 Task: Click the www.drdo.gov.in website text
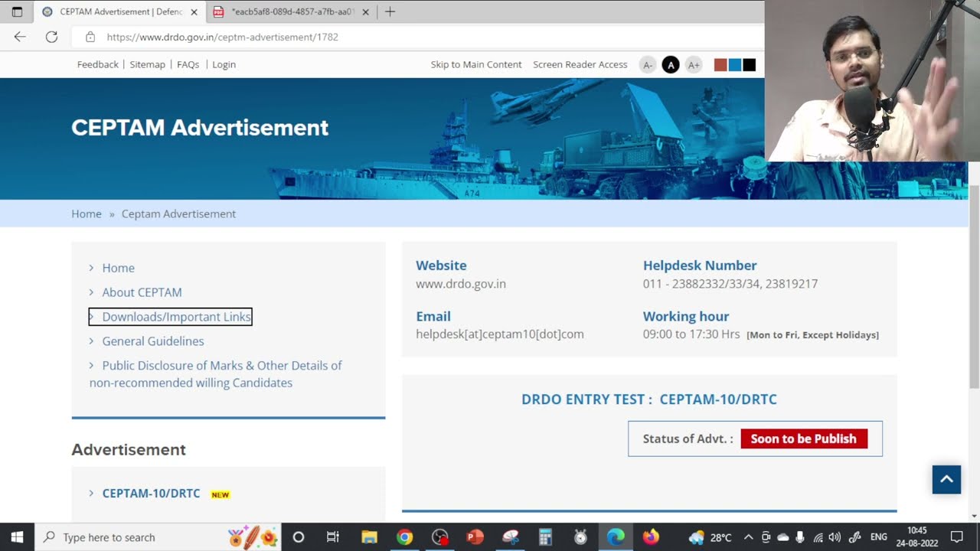461,284
